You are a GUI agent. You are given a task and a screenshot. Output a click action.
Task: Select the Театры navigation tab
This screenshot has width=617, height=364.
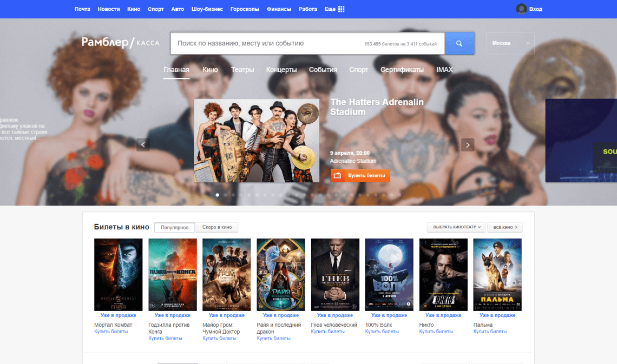(242, 70)
